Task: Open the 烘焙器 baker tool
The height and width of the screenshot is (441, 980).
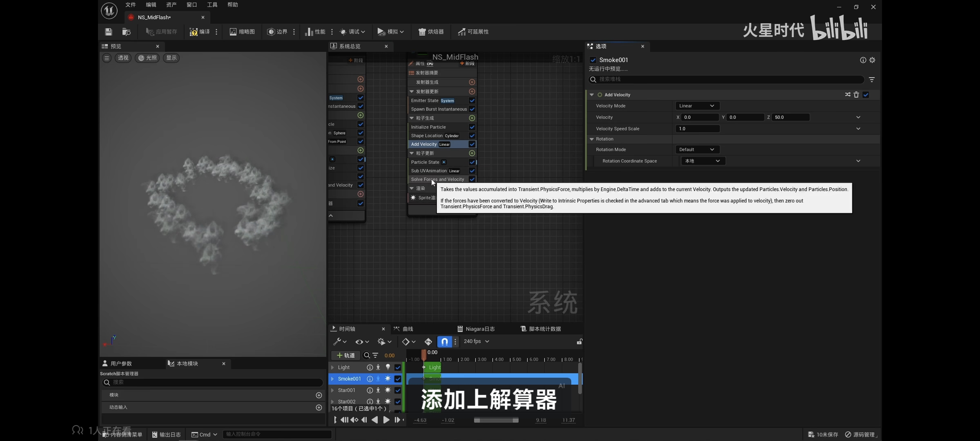Action: point(431,32)
